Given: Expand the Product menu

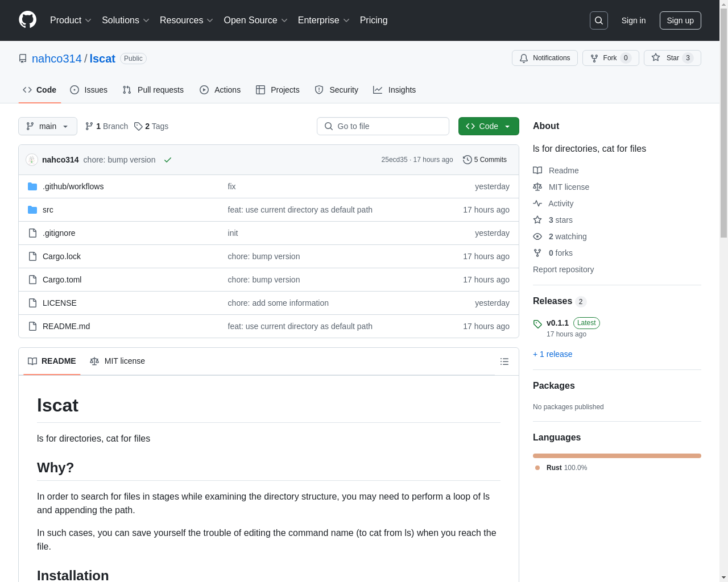Looking at the screenshot, I should tap(71, 20).
